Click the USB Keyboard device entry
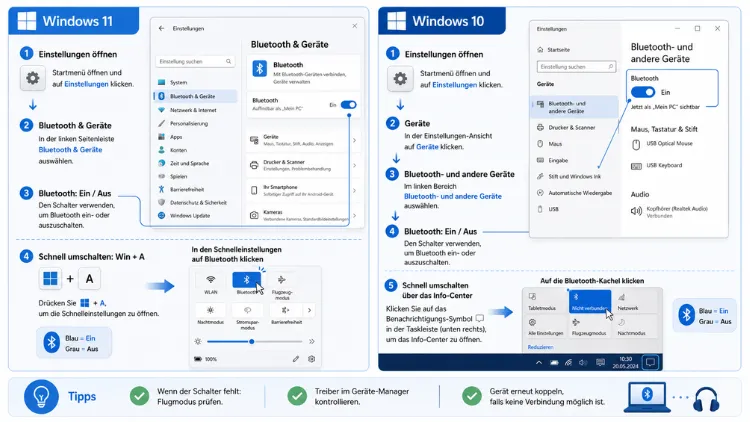 click(657, 166)
